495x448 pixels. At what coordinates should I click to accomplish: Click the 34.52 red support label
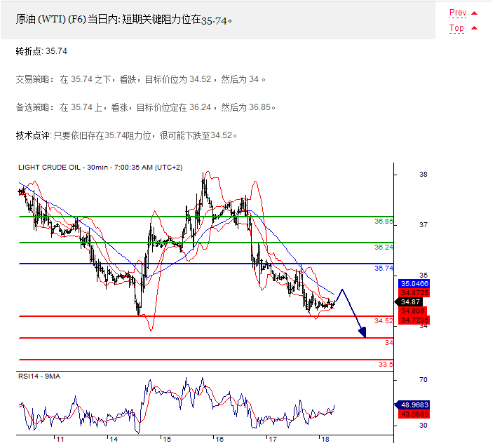(x=384, y=321)
